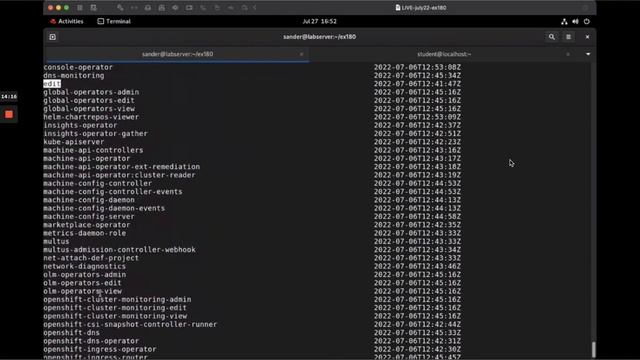Switch to student@localhost:~ tab
This screenshot has width=640, height=360.
coord(444,54)
